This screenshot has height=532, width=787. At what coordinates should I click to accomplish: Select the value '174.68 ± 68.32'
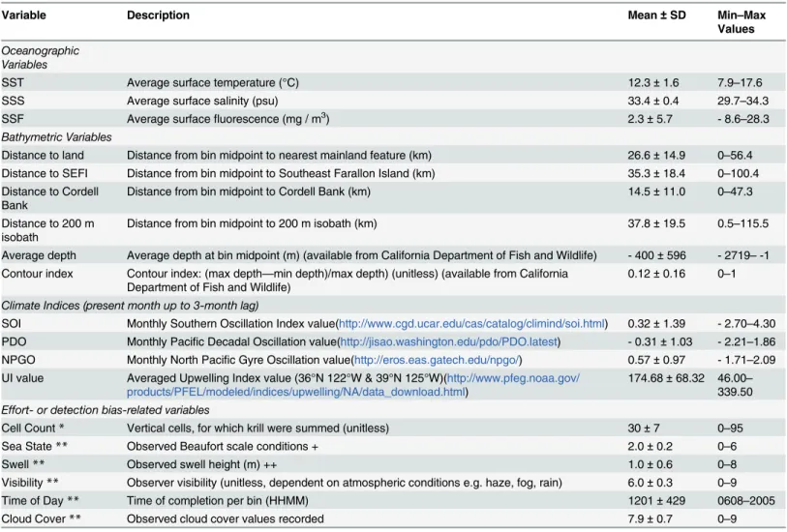tap(666, 378)
